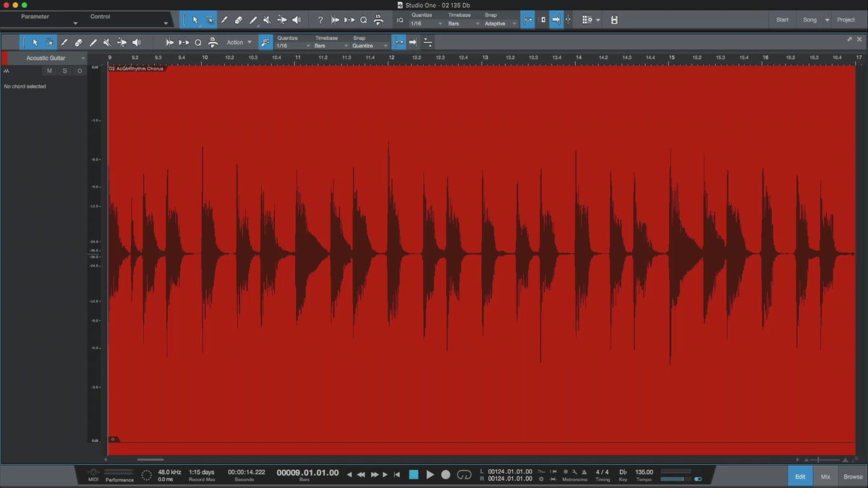This screenshot has height=488, width=868.
Task: Click the Q quantize icon in the editor toolbar
Action: (197, 43)
